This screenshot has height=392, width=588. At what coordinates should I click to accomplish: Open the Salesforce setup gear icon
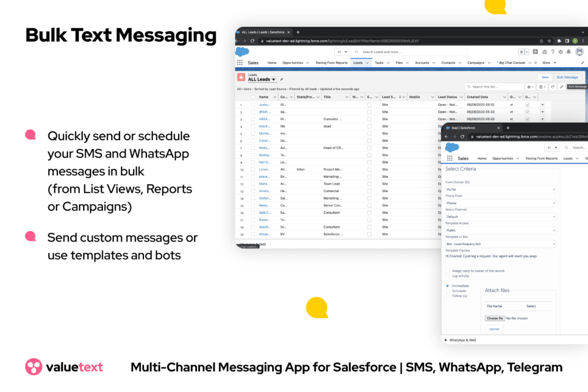[x=559, y=52]
